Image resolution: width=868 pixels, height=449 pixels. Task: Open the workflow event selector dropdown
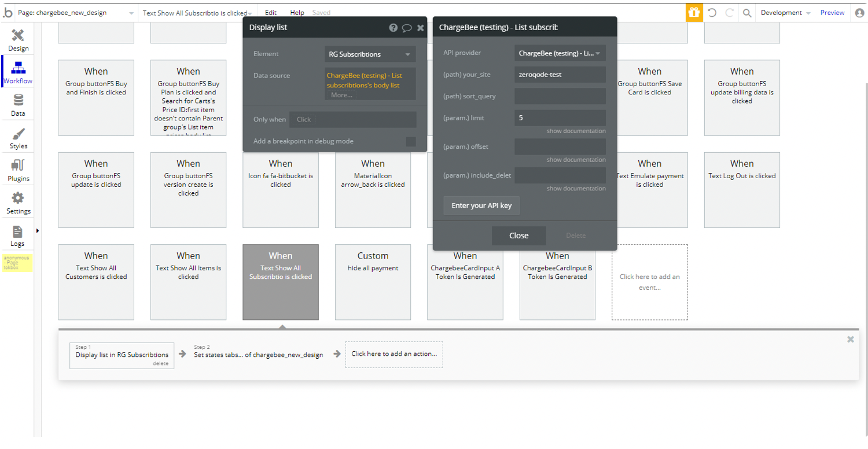point(197,13)
